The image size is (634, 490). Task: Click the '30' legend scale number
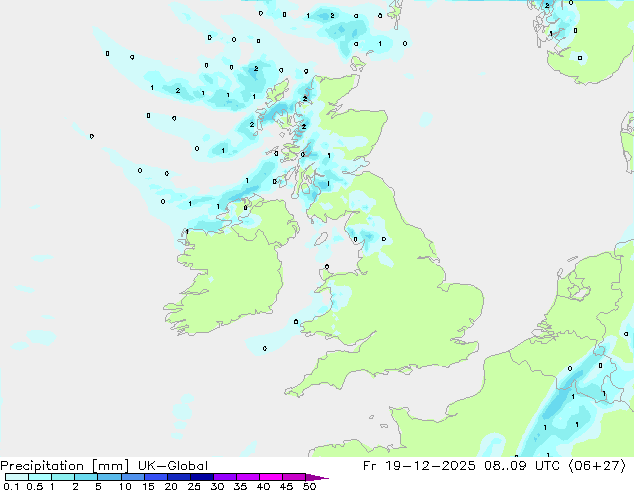(x=217, y=486)
